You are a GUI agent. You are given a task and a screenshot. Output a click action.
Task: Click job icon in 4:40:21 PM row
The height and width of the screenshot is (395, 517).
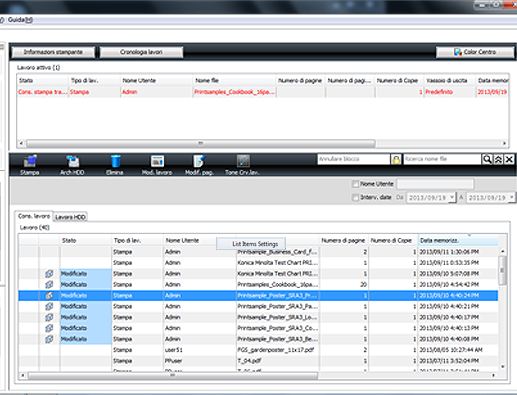[49, 306]
